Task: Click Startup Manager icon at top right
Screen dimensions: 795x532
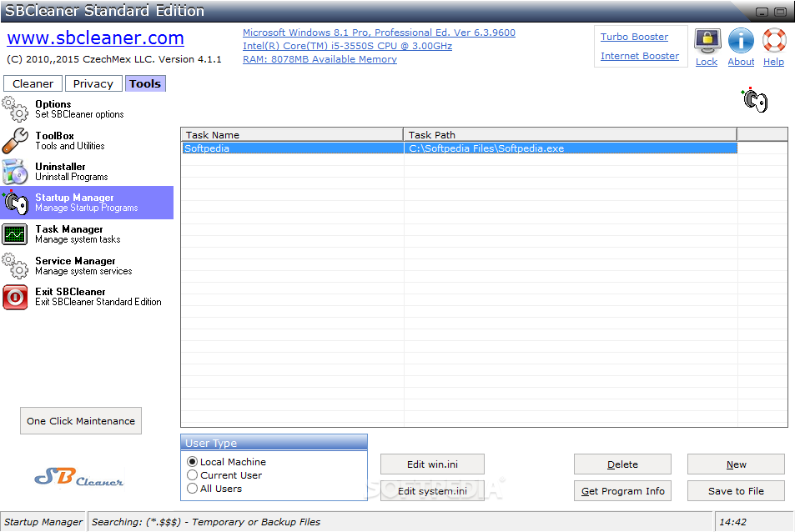Action: click(755, 100)
